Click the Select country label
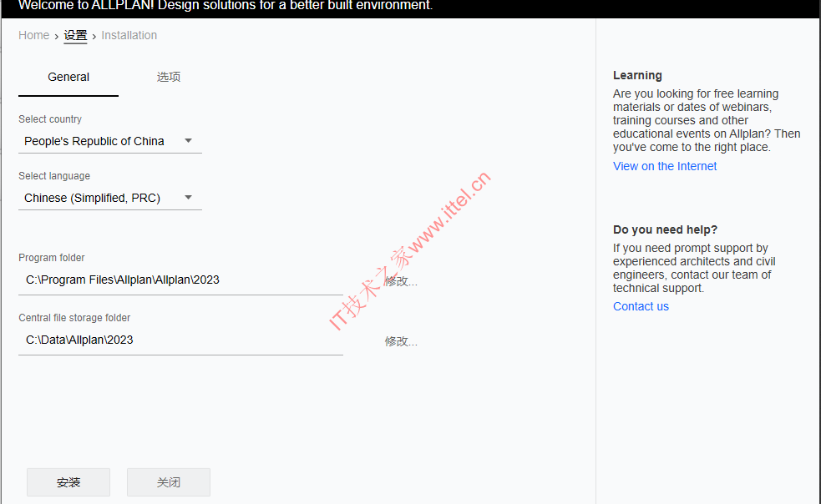The height and width of the screenshot is (504, 821). pyautogui.click(x=50, y=119)
